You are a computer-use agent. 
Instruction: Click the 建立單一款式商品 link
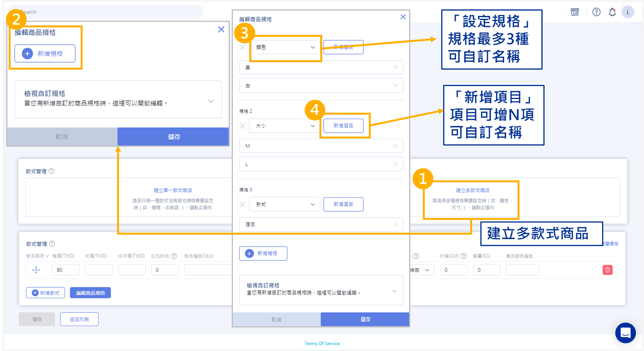click(x=173, y=191)
